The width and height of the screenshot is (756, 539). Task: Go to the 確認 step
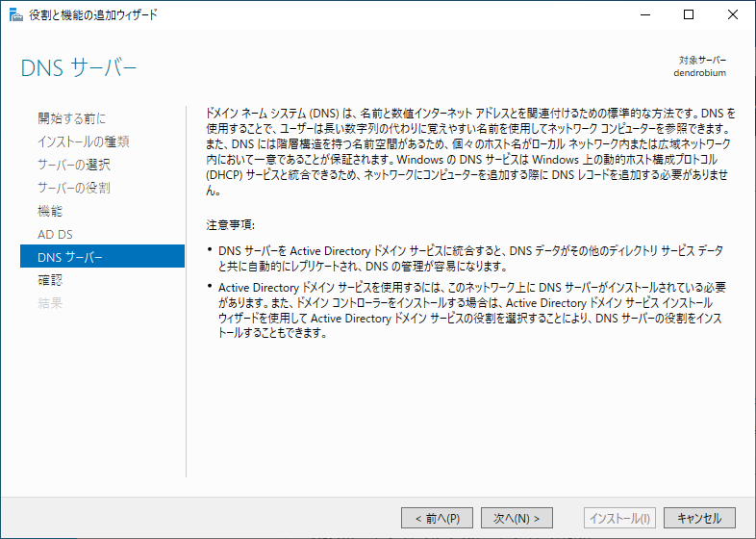coord(50,280)
